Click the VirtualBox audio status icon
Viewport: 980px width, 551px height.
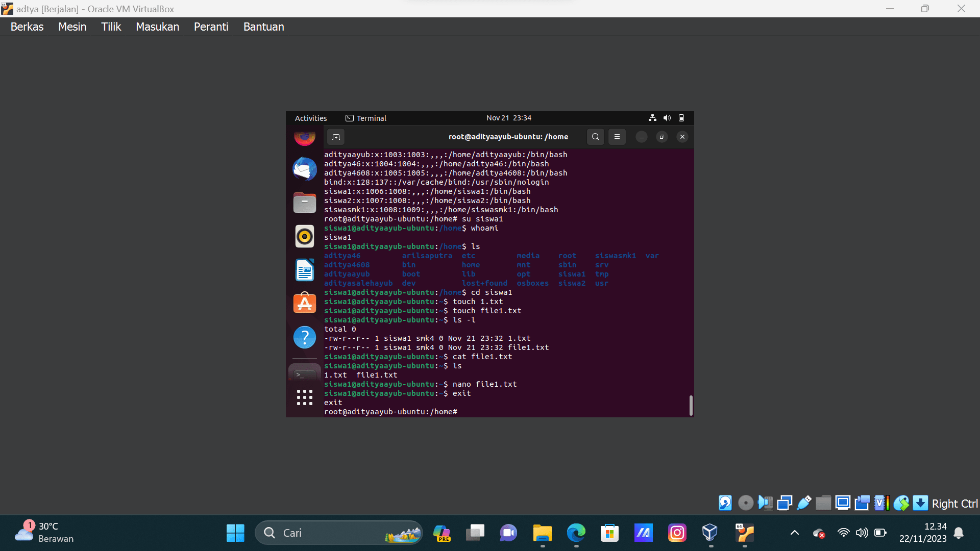(x=765, y=503)
